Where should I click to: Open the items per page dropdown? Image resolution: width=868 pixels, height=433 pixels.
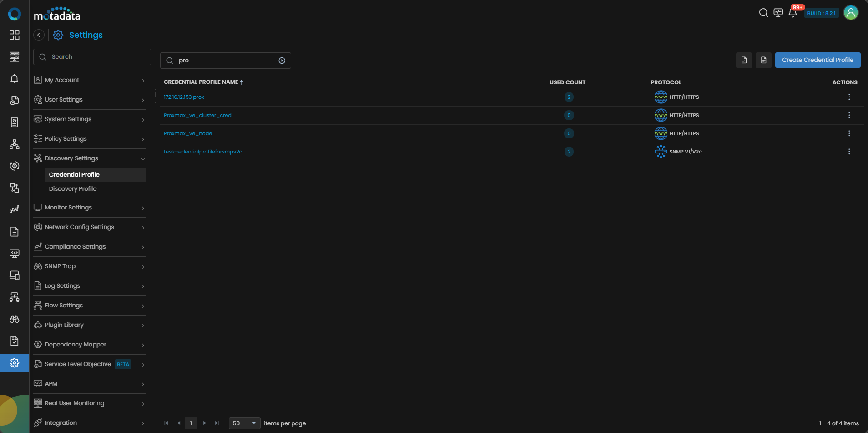244,423
